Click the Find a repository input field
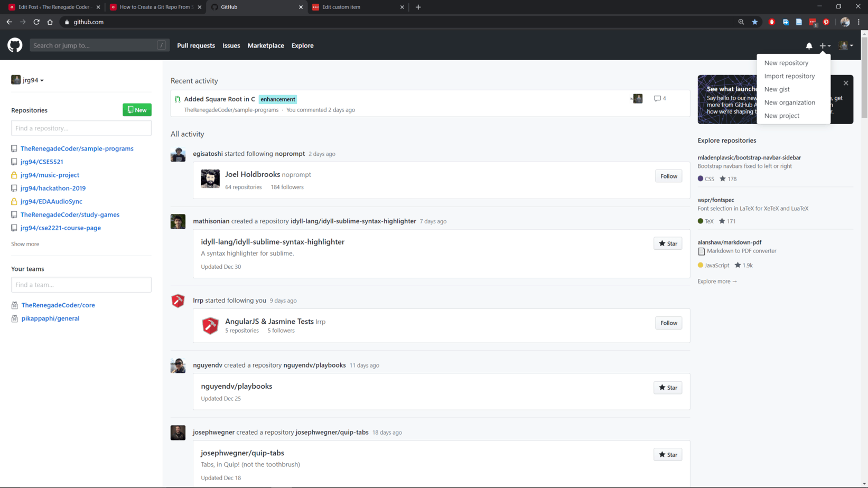The width and height of the screenshot is (868, 488). pos(81,128)
